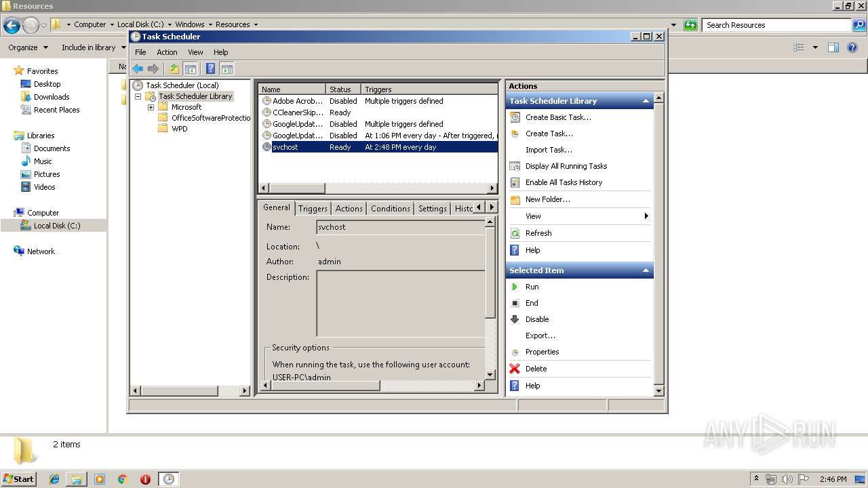Image resolution: width=868 pixels, height=488 pixels.
Task: Open Windows Media Player from taskbar
Action: (x=100, y=479)
